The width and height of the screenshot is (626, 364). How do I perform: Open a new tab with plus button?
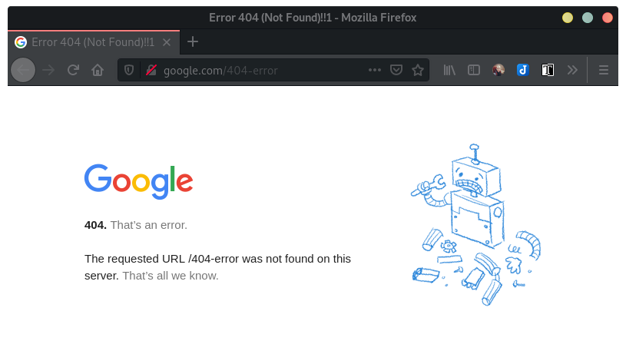(193, 41)
